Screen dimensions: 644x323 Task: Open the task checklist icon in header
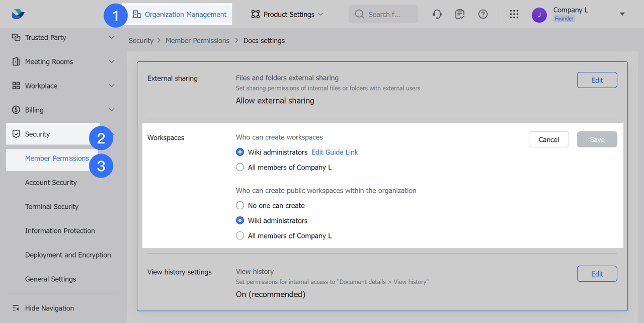tap(460, 14)
